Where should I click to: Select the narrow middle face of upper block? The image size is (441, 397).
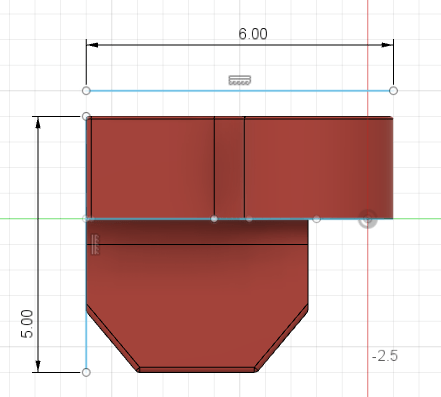pyautogui.click(x=229, y=168)
